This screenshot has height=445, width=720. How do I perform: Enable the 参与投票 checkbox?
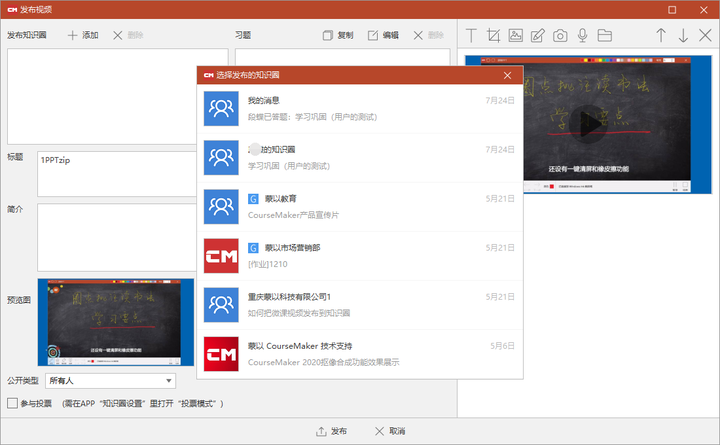coord(12,403)
